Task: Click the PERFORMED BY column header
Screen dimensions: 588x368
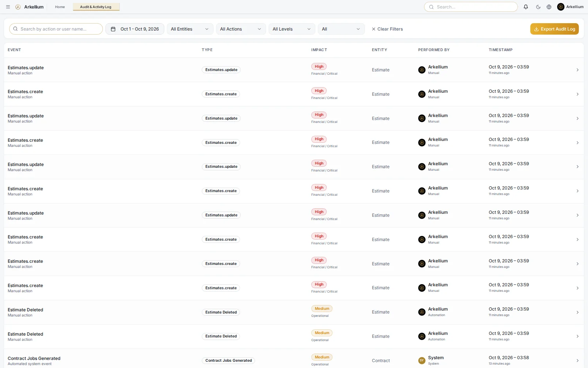Action: pyautogui.click(x=434, y=50)
